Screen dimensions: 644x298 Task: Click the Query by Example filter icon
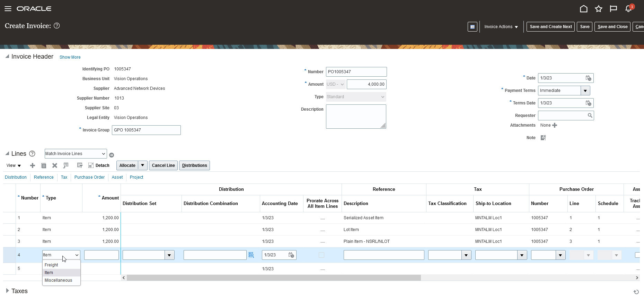pos(80,165)
